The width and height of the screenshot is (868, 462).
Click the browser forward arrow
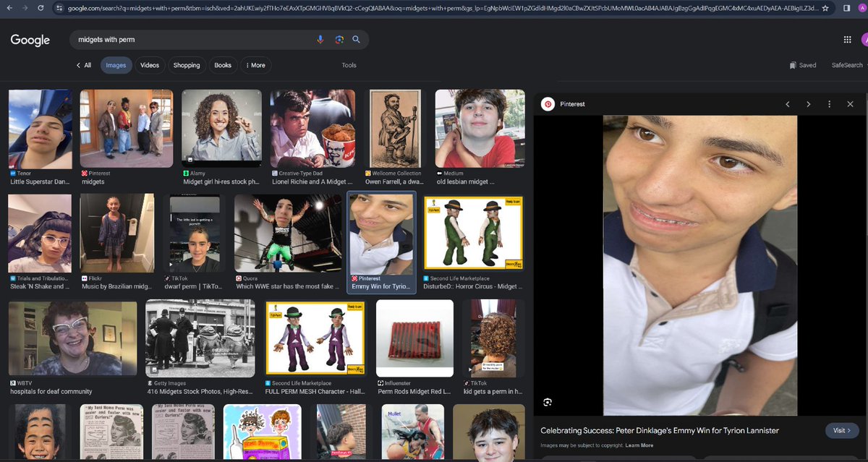(25, 7)
